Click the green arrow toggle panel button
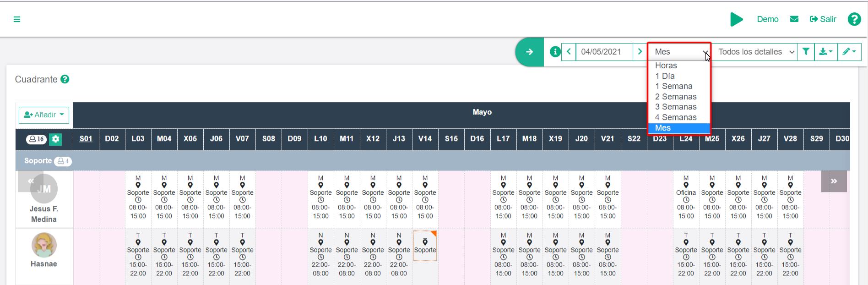The height and width of the screenshot is (285, 868). (x=529, y=52)
